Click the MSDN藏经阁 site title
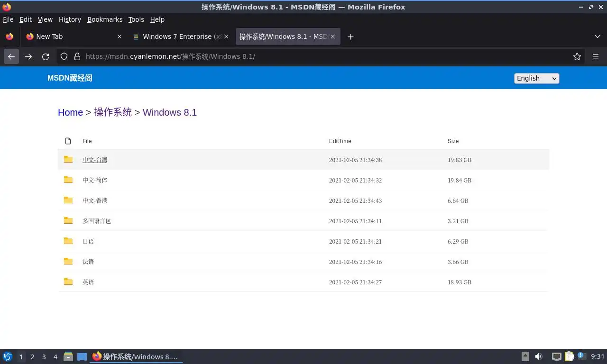The height and width of the screenshot is (364, 607). [x=70, y=78]
